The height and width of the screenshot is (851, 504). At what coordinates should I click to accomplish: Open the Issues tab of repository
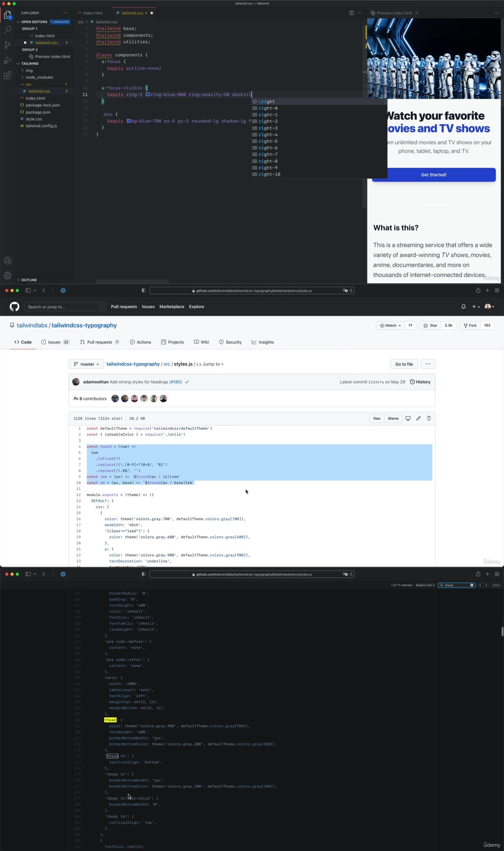(x=54, y=342)
